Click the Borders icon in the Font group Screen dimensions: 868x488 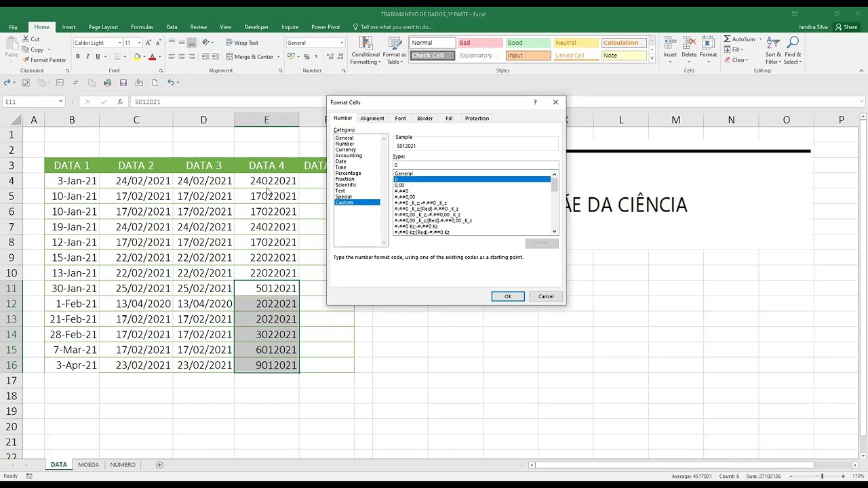point(119,57)
